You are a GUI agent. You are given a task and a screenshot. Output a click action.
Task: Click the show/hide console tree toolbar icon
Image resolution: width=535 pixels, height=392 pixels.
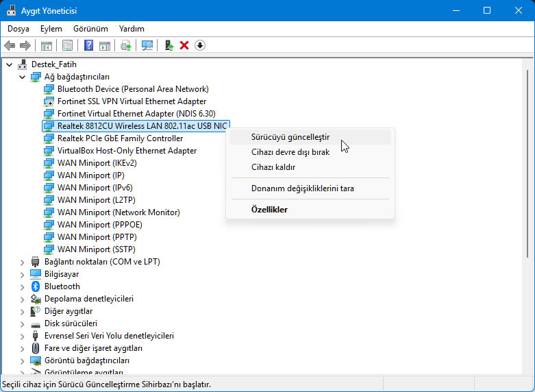pos(47,45)
